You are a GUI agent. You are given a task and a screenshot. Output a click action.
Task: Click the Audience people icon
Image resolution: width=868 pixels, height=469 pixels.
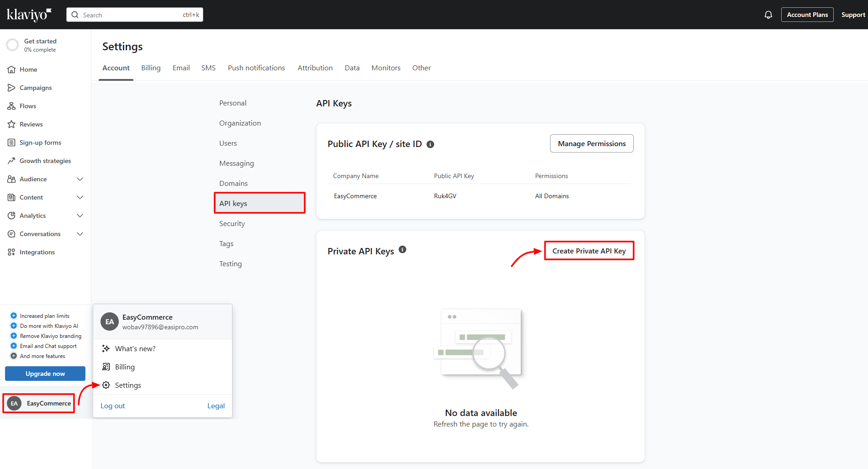pos(11,179)
